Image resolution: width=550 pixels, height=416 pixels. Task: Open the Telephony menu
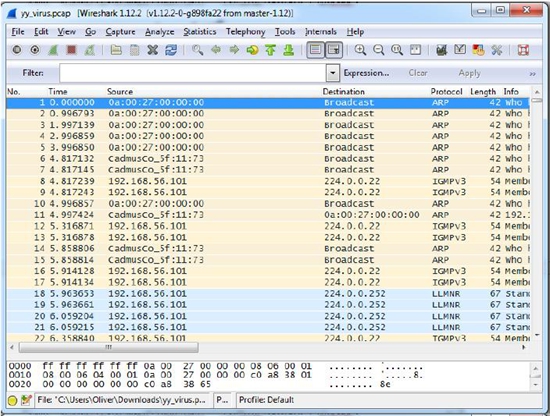point(246,32)
